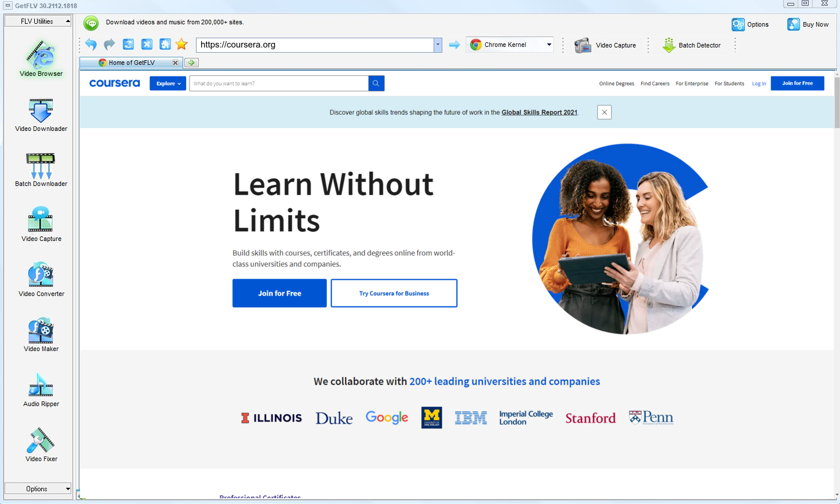840x504 pixels.
Task: Click the Illinois partner logo
Action: coord(271,418)
